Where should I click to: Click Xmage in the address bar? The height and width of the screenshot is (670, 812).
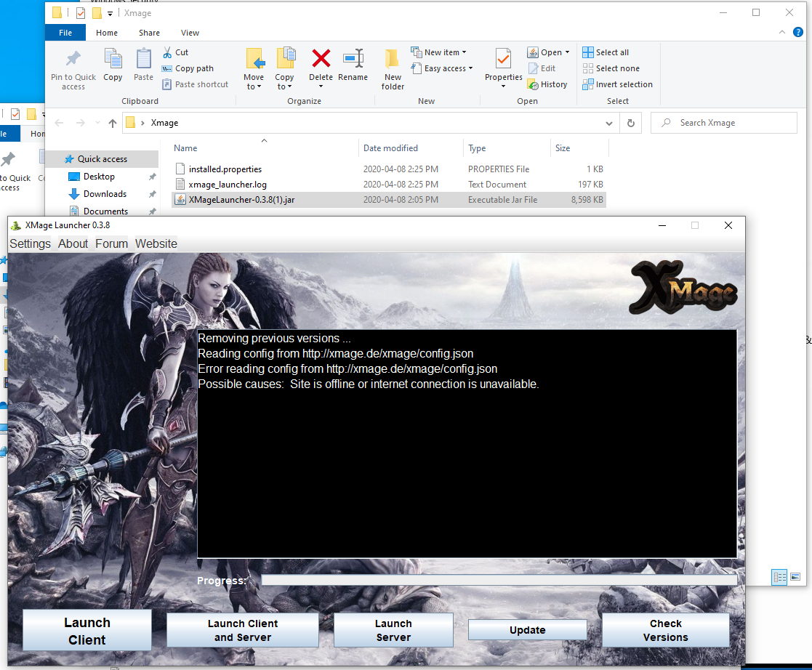click(165, 123)
